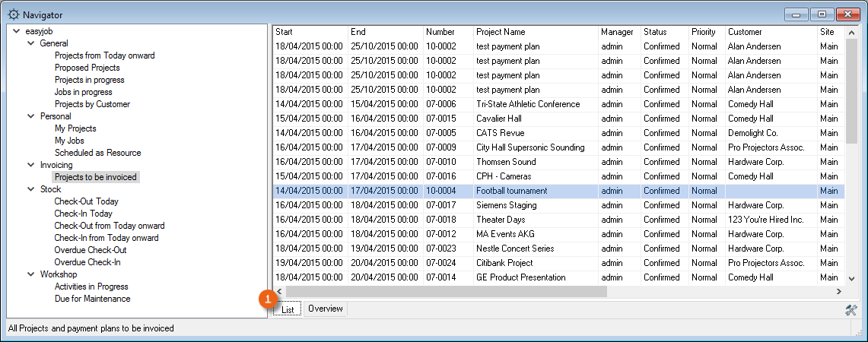Open Projects from Today onward
Screen dimensions: 868x342
click(104, 55)
